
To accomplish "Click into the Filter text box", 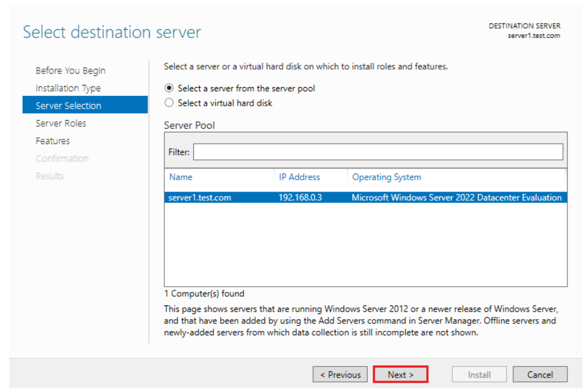I will click(x=378, y=152).
